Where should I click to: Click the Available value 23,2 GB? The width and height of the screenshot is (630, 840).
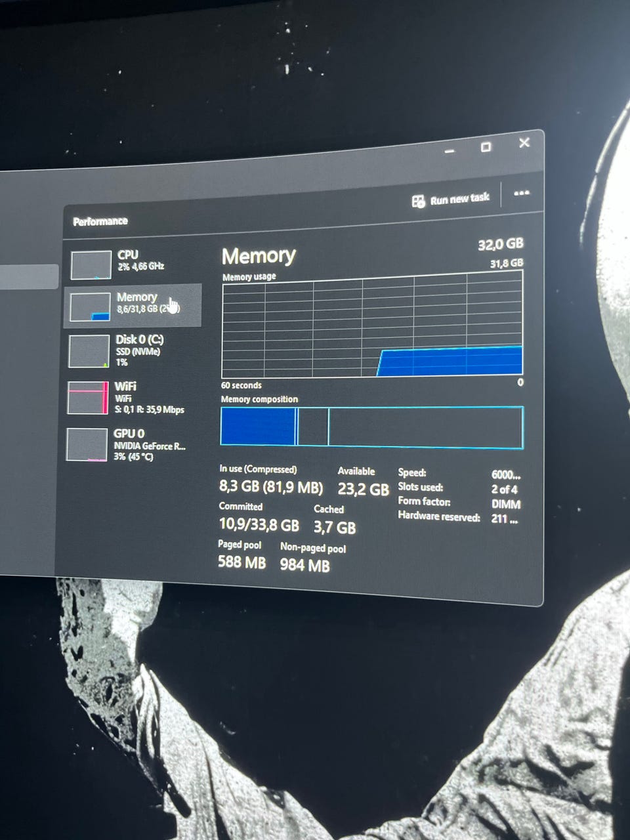(x=364, y=490)
